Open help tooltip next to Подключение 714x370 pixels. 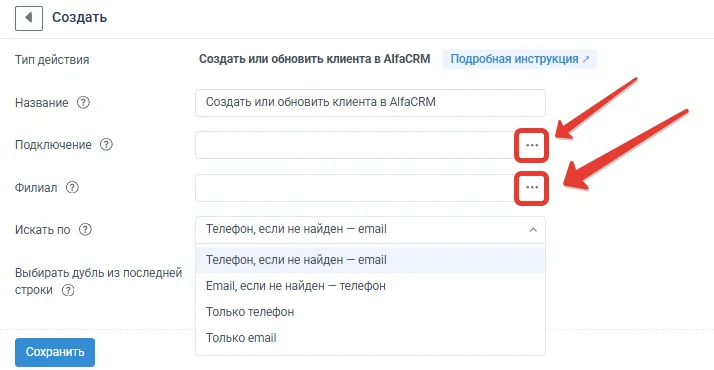coord(106,145)
